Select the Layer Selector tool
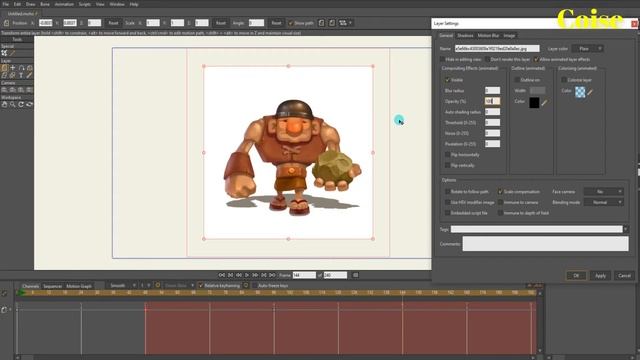This screenshot has height=360, width=640. point(13,76)
